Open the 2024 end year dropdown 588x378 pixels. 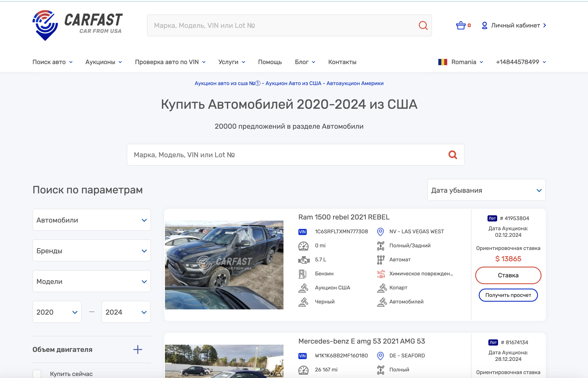(126, 312)
